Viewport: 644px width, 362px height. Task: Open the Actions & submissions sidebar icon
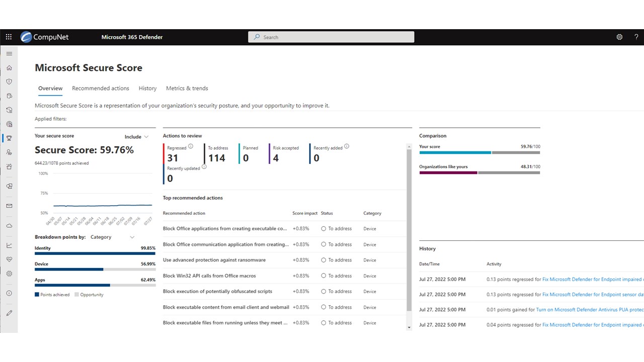pos(9,110)
